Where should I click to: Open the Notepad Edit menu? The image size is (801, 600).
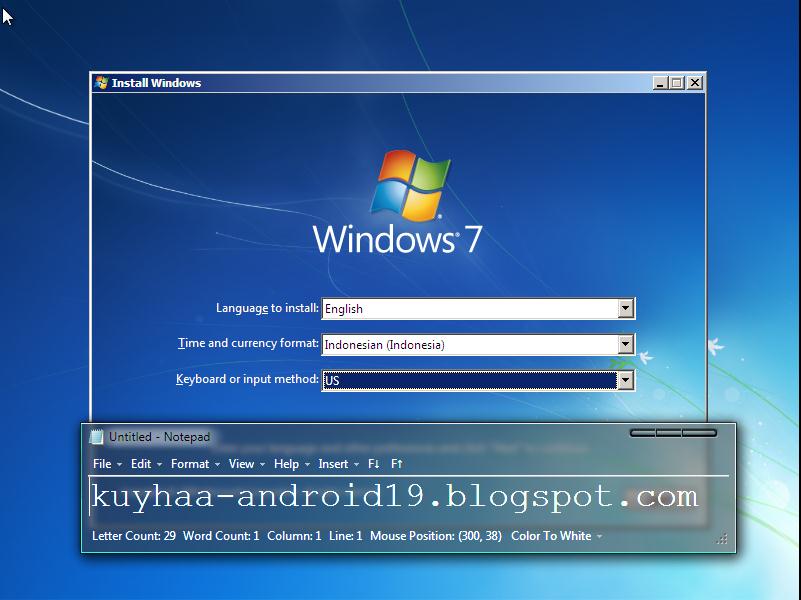(146, 464)
